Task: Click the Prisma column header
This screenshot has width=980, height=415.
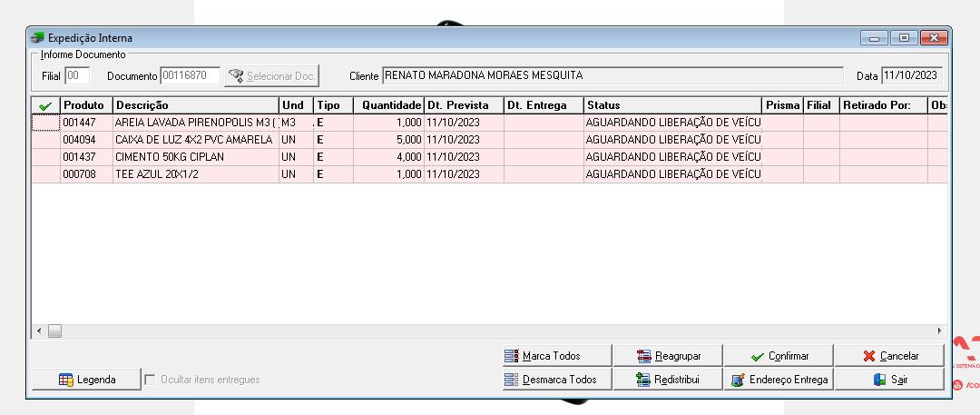Action: tap(782, 105)
